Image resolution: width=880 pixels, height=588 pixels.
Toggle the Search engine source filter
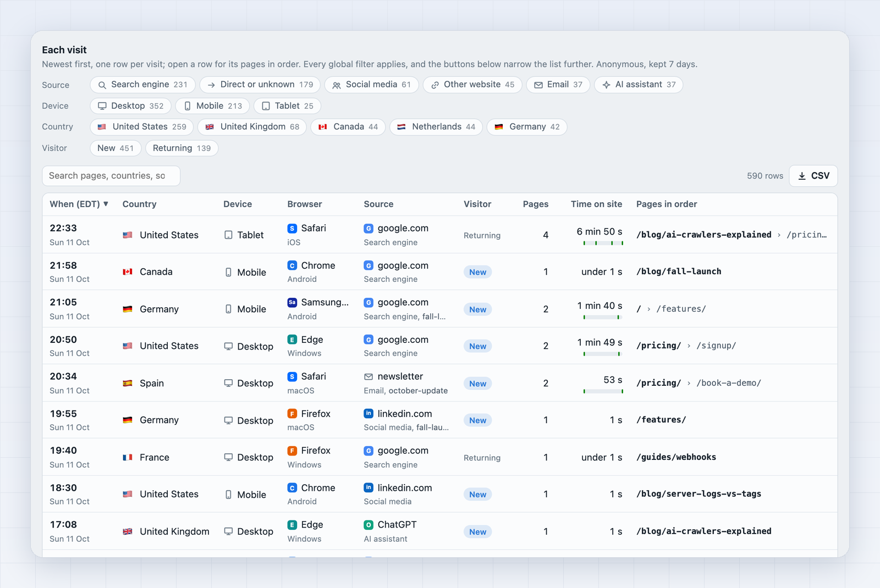142,85
